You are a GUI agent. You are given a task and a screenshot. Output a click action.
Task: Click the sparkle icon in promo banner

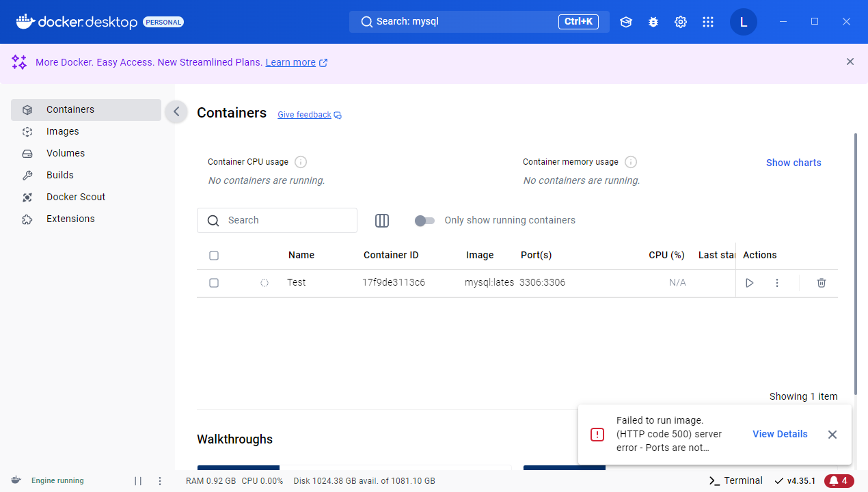click(x=19, y=62)
